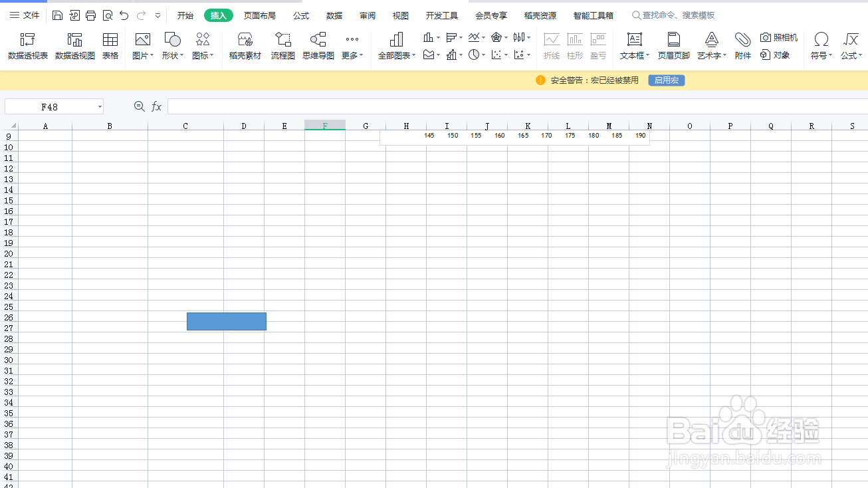The height and width of the screenshot is (488, 868).
Task: Click the Save icon in quick access toolbar
Action: [58, 15]
